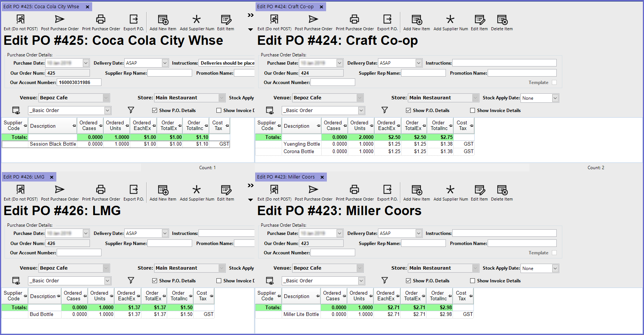Exit PO #426 LMG without posting
This screenshot has width=644, height=335.
pyautogui.click(x=21, y=193)
